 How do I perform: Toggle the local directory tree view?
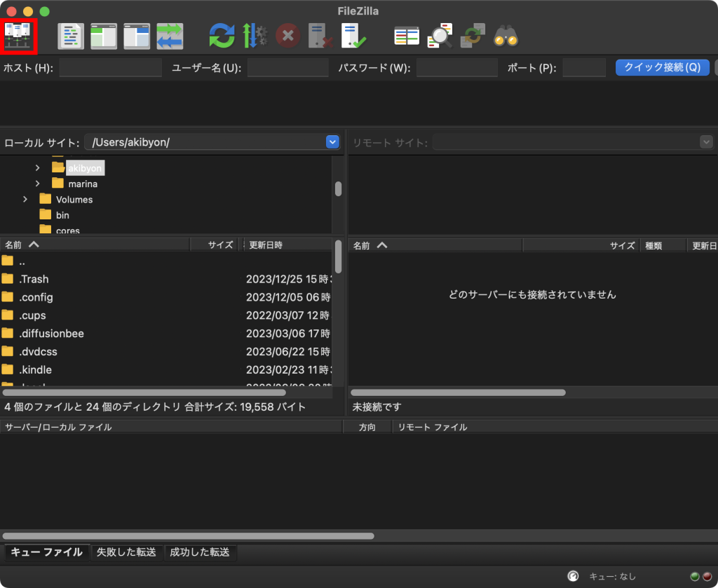pos(104,36)
